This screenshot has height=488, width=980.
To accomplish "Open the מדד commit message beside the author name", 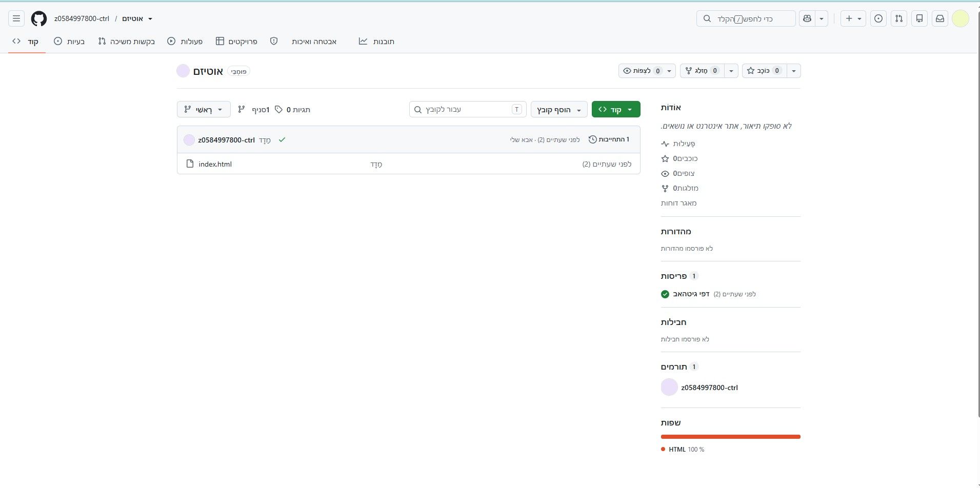I will tap(265, 140).
